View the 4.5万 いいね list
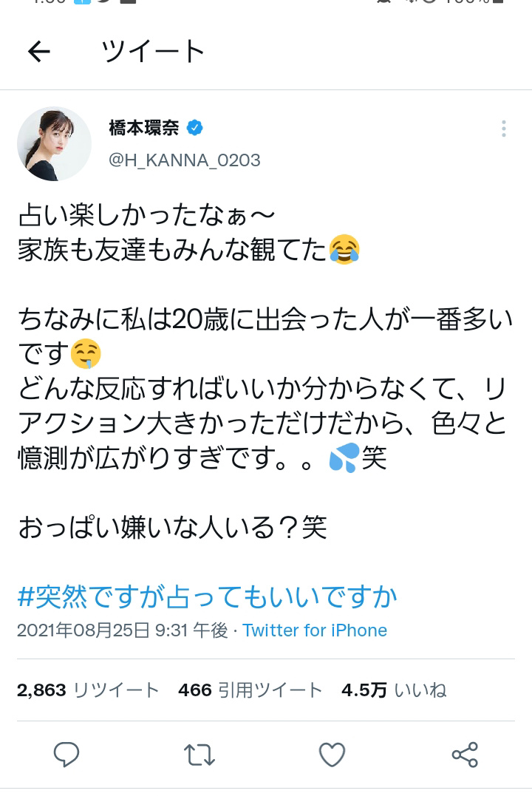Viewport: 532px width, 796px height. coord(394,690)
